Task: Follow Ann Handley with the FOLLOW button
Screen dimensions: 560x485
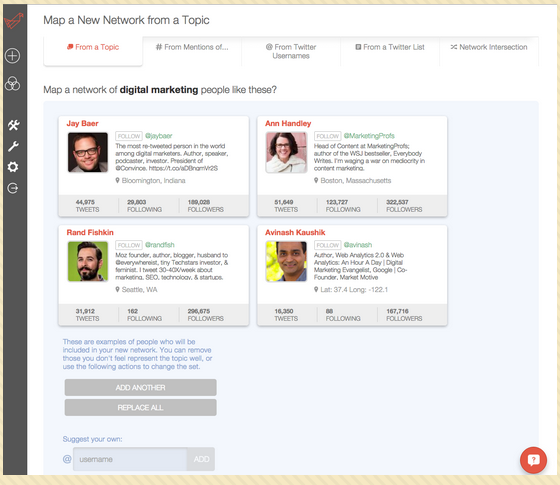Action: [x=328, y=136]
